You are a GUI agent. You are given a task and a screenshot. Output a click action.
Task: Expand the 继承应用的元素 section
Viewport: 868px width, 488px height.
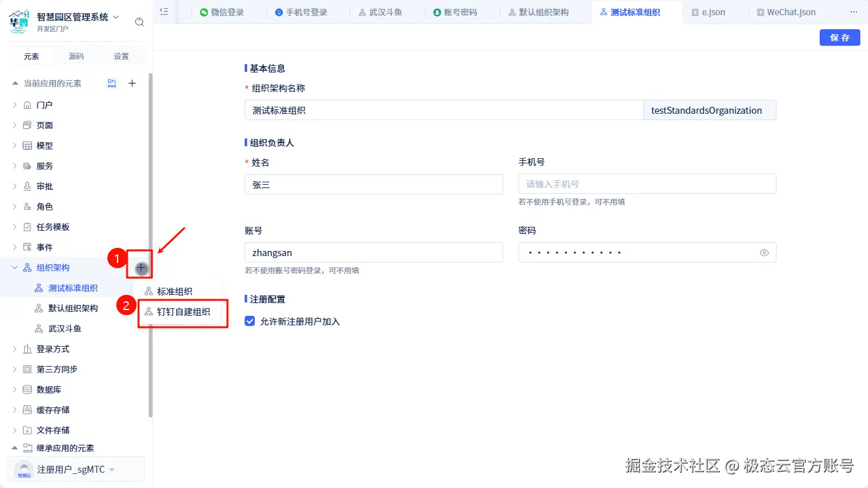coord(15,448)
